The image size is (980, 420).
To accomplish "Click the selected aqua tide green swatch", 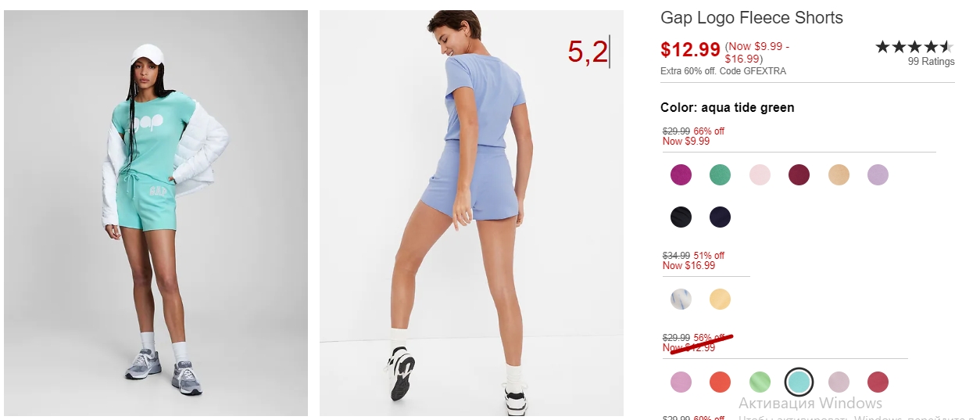I will (799, 382).
